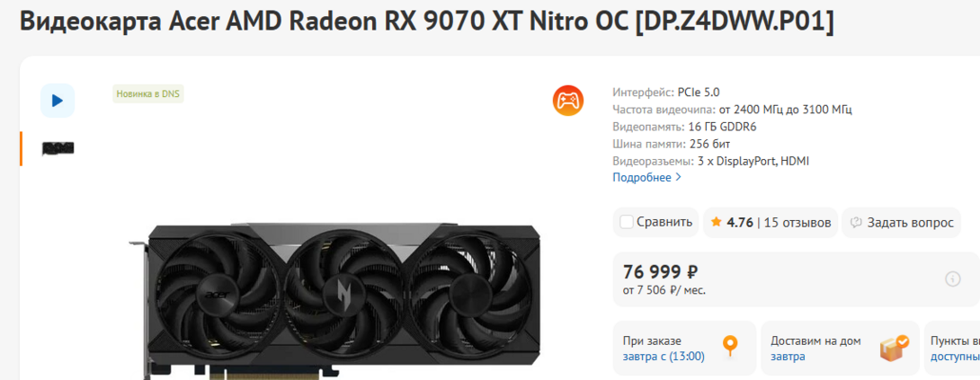Click the orange location pin icon
Viewport: 980px width, 380px height.
coord(730,346)
